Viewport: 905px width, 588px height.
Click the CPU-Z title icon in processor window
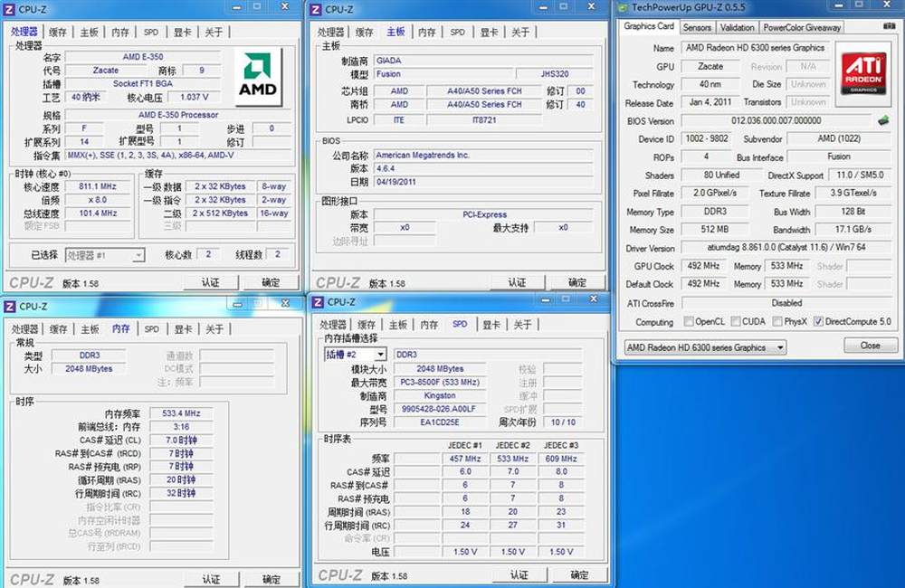[x=9, y=9]
